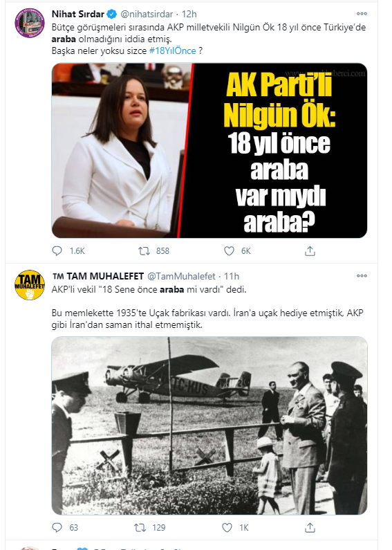392x550 pixels.
Task: Click reply icon on Nihat Sırdar tweet
Action: 57,251
